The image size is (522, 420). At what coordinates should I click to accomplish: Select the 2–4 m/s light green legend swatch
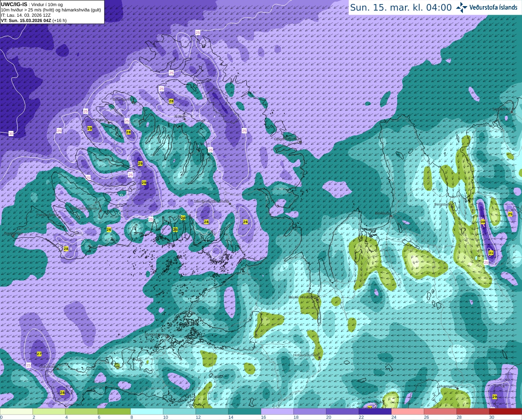coord(49,411)
